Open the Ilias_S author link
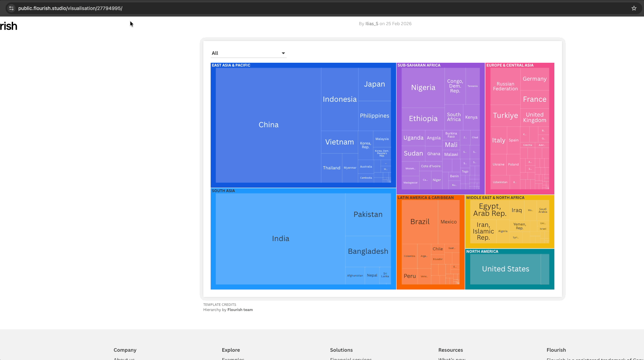 [372, 24]
